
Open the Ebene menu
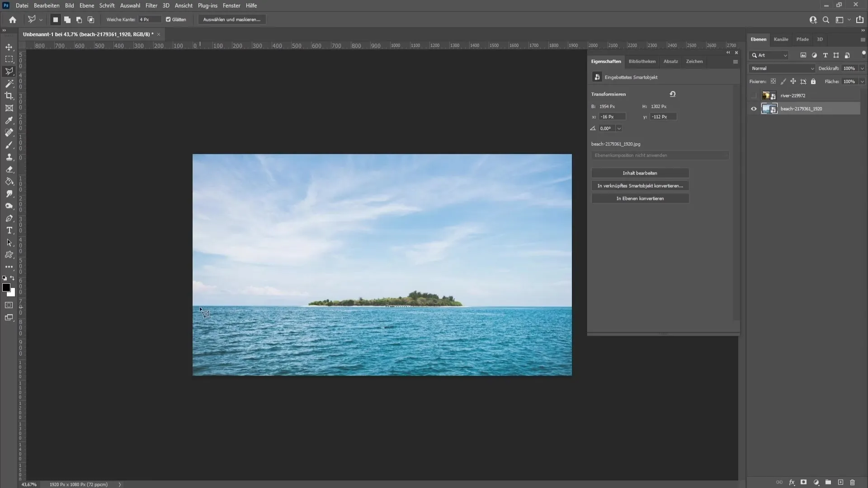[86, 5]
